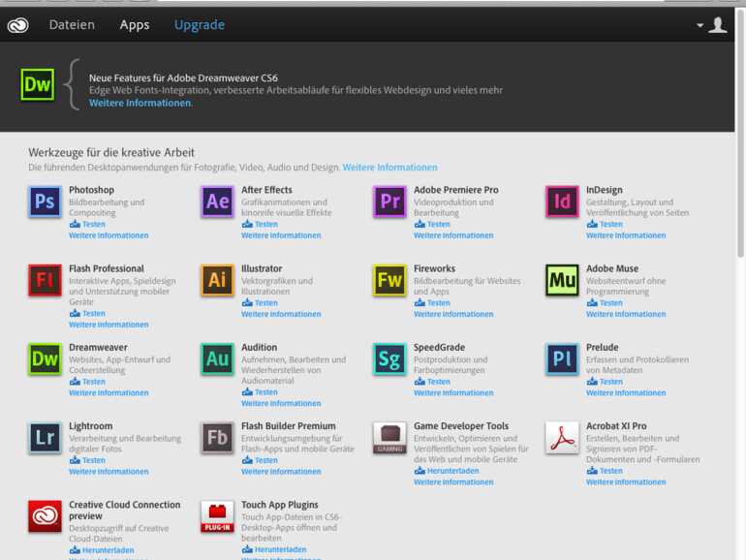Open the Dateien tab

[72, 25]
